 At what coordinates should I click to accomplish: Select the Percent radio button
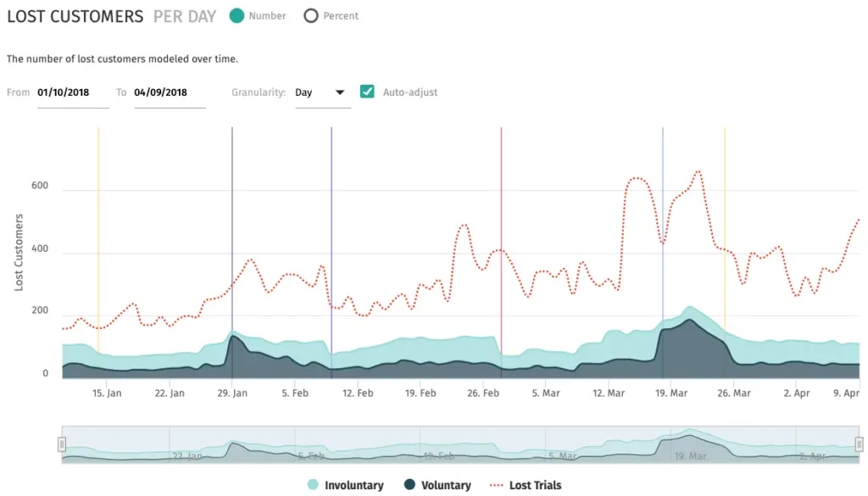[311, 16]
